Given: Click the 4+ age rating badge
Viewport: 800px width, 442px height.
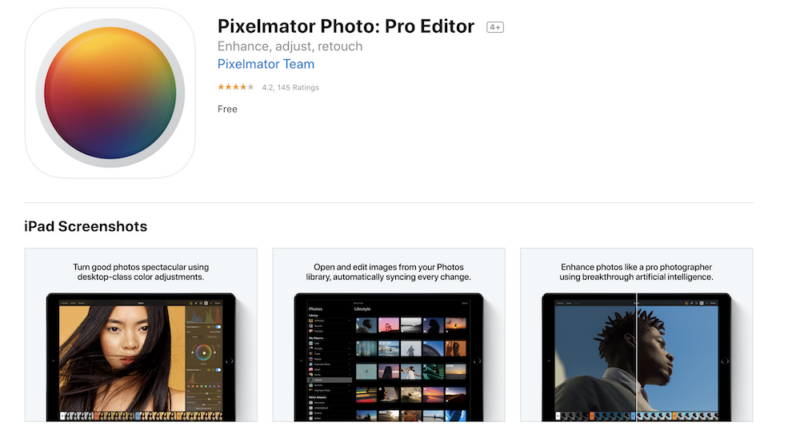Looking at the screenshot, I should pyautogui.click(x=495, y=27).
